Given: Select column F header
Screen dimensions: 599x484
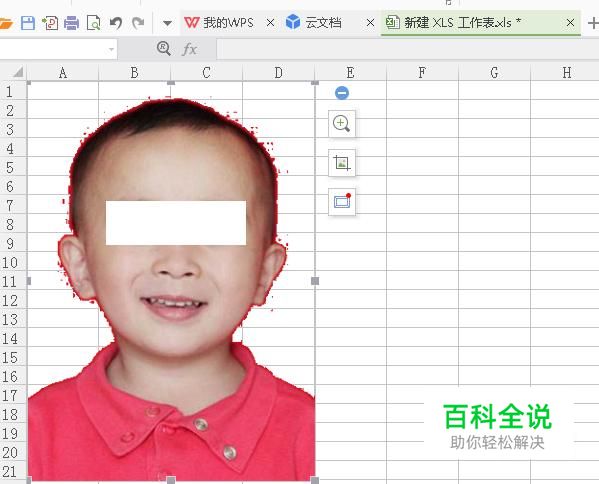Looking at the screenshot, I should point(422,73).
